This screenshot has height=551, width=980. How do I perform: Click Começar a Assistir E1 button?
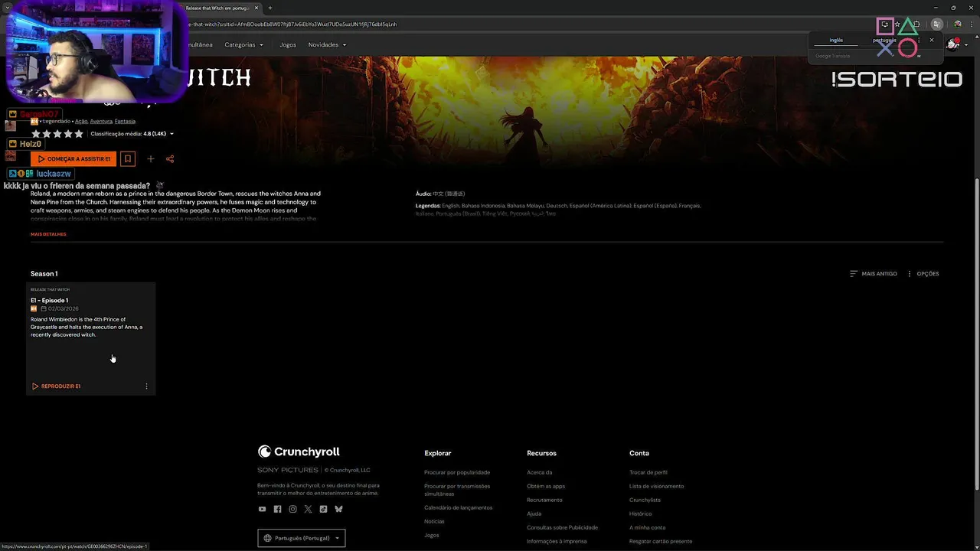[73, 159]
